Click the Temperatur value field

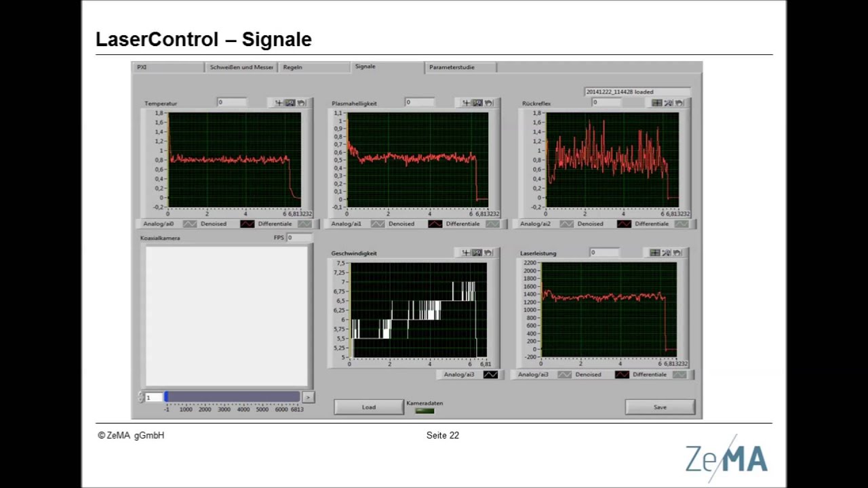point(232,102)
